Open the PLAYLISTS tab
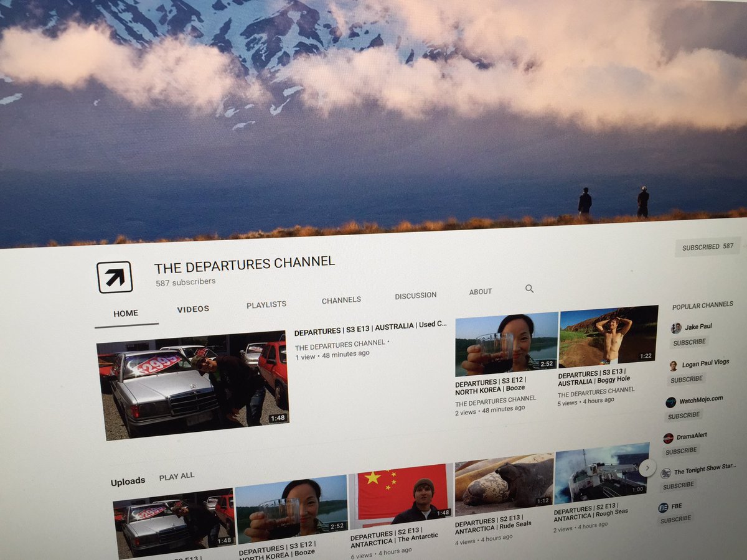747x560 pixels. 266,305
